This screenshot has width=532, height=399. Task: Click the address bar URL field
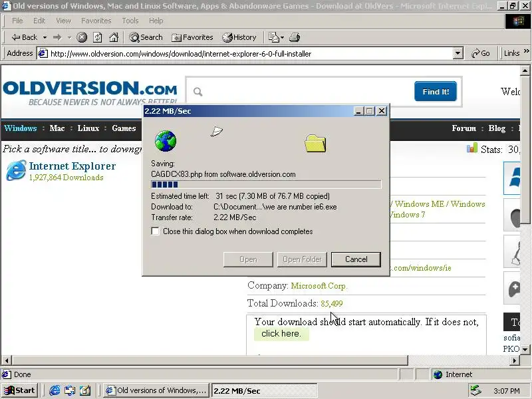(x=251, y=54)
